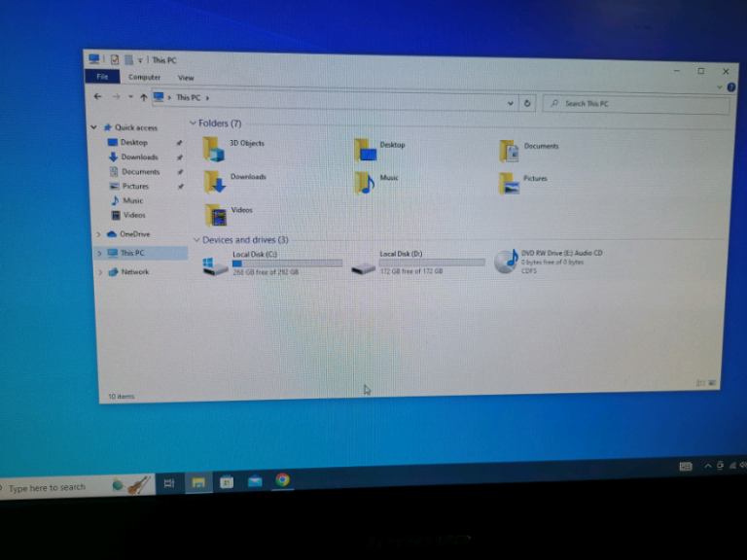Select the Computer ribbon tab
The width and height of the screenshot is (747, 560).
point(144,77)
